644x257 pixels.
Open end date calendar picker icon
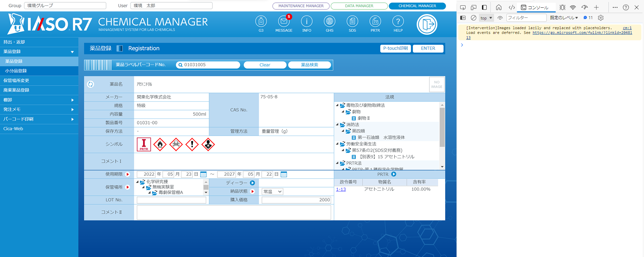(x=284, y=174)
